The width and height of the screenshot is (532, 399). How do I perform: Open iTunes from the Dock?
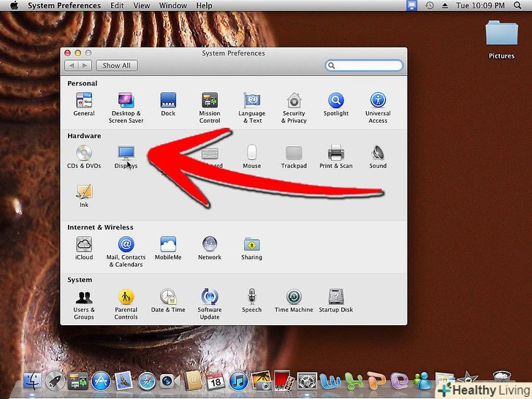(238, 381)
